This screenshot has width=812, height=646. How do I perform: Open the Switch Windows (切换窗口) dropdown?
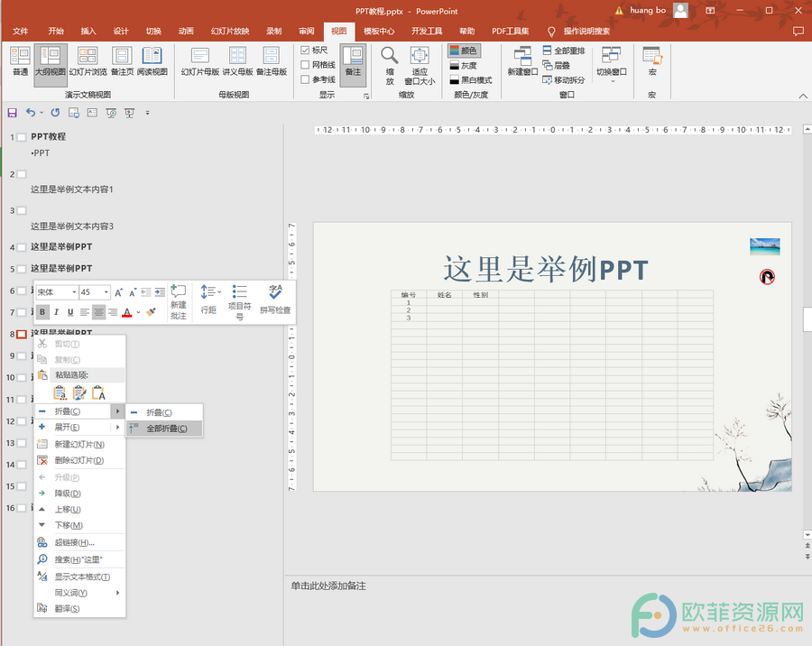(611, 65)
